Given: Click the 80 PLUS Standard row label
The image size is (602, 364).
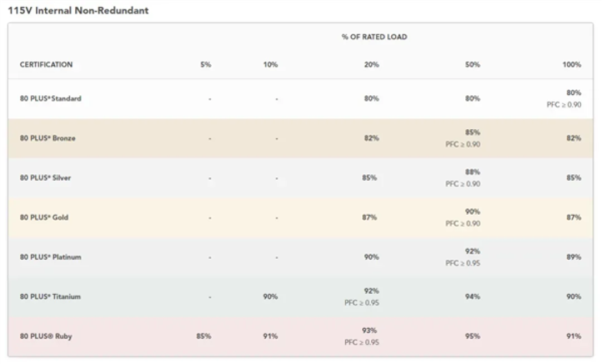Looking at the screenshot, I should coord(51,99).
